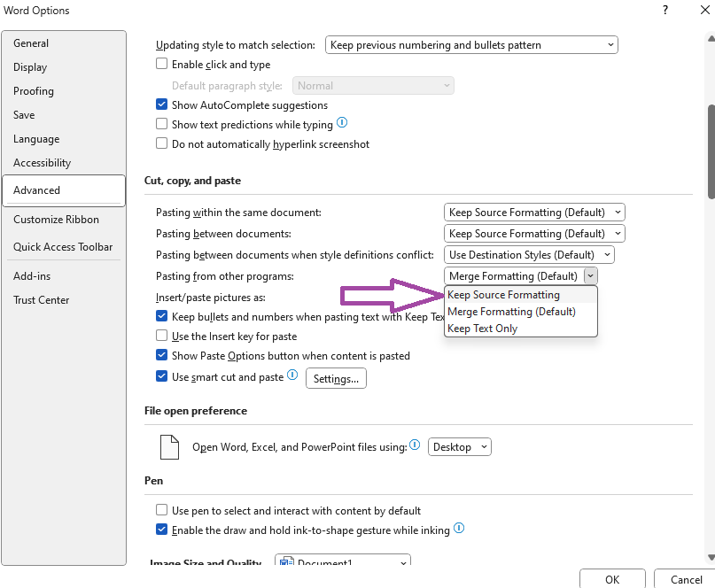Viewport: 715px width, 588px height.
Task: Click info icon beside Open Word Excel PowerPoint files
Action: point(414,445)
